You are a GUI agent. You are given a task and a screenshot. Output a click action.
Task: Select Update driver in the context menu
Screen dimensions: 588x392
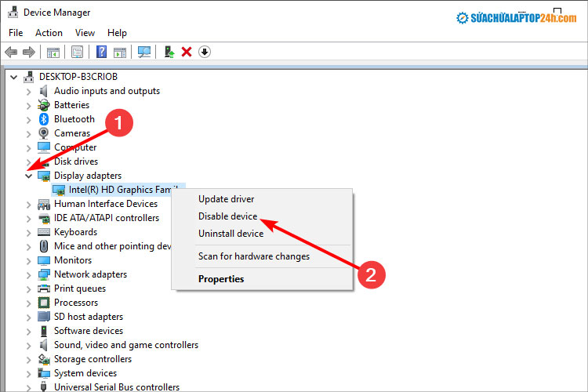[x=226, y=199]
